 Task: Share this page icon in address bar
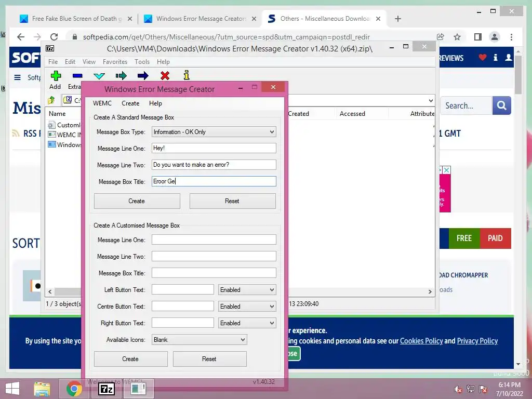click(441, 37)
